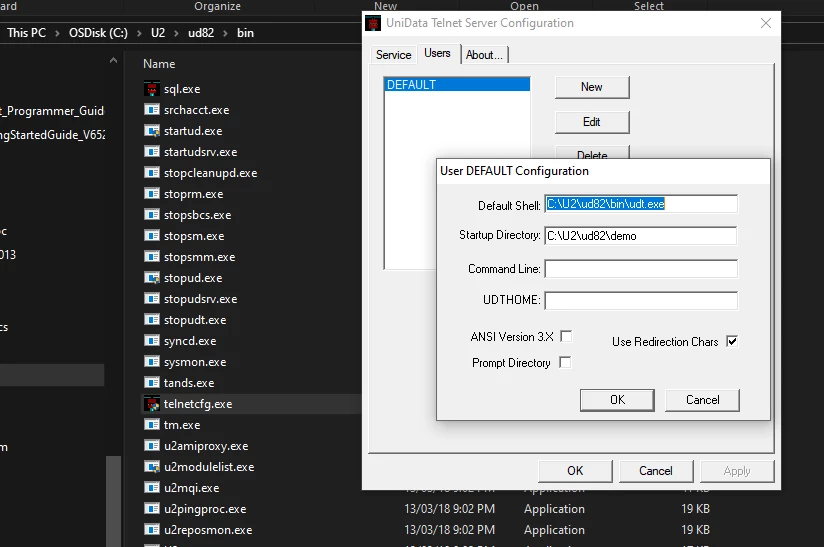Click the sysmon.exe file icon
The image size is (824, 547).
(x=152, y=362)
